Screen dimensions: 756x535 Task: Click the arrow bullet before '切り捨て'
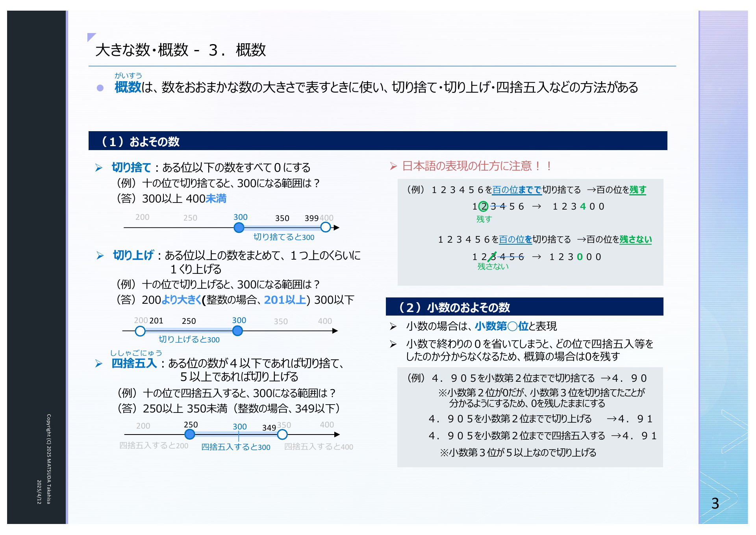pos(99,168)
